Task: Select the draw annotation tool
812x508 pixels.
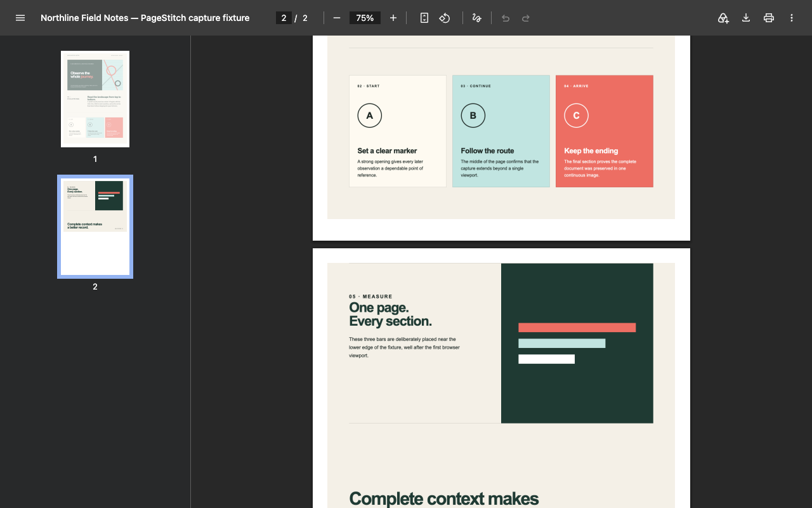Action: [477, 18]
